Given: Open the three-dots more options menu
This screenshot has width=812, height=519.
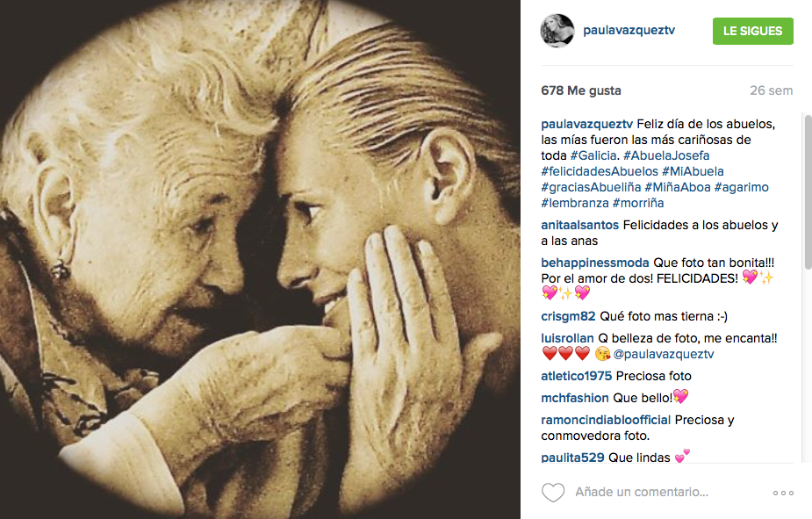Looking at the screenshot, I should (x=783, y=493).
